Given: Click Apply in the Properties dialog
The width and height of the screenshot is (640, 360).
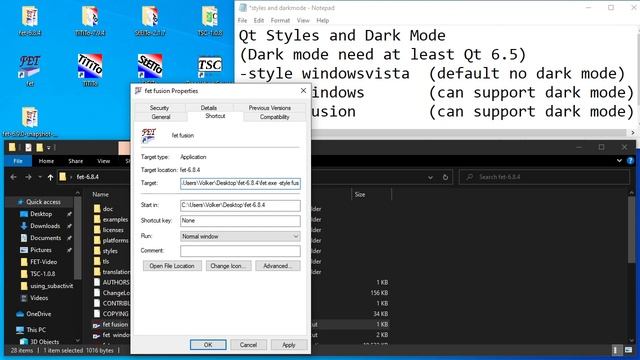Looking at the screenshot, I should 289,345.
